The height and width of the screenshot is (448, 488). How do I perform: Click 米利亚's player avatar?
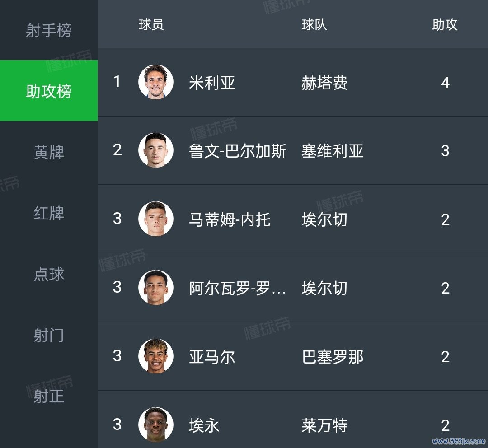tap(156, 82)
